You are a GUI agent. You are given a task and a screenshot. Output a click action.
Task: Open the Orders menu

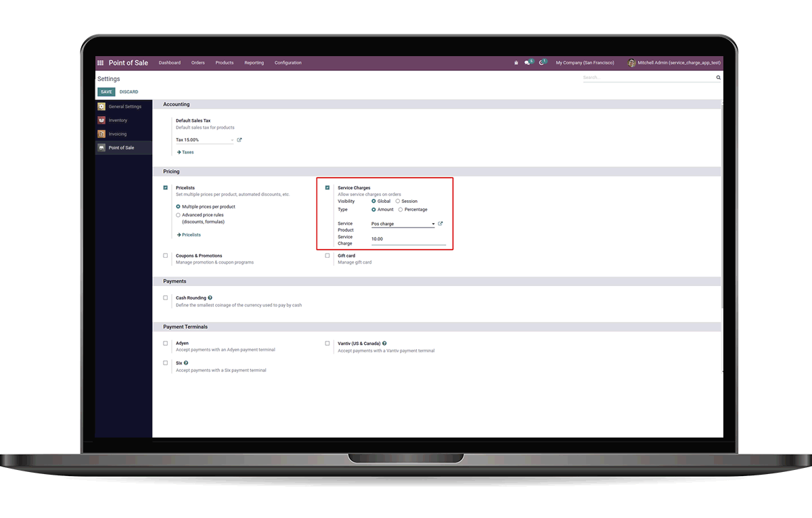(198, 63)
